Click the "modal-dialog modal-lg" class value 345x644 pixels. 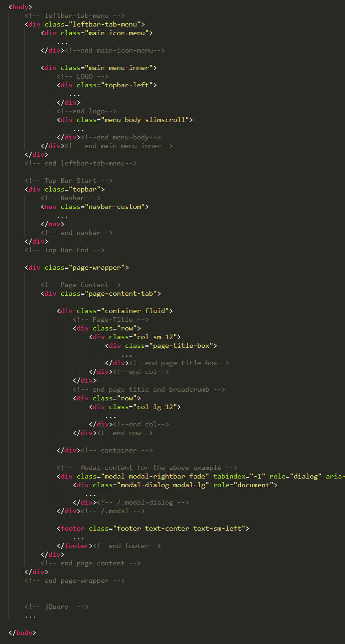(x=163, y=485)
